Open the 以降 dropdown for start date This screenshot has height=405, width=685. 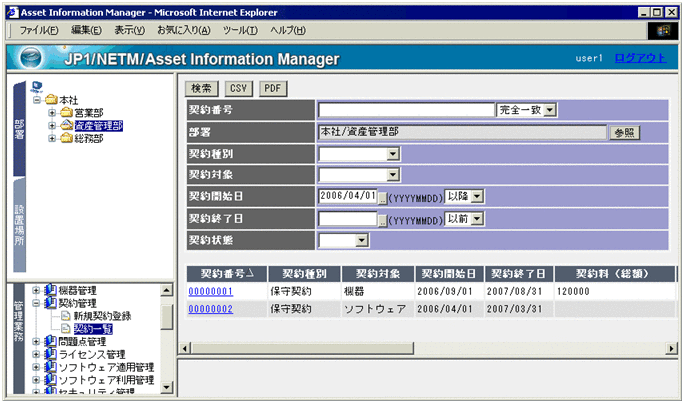pyautogui.click(x=477, y=196)
